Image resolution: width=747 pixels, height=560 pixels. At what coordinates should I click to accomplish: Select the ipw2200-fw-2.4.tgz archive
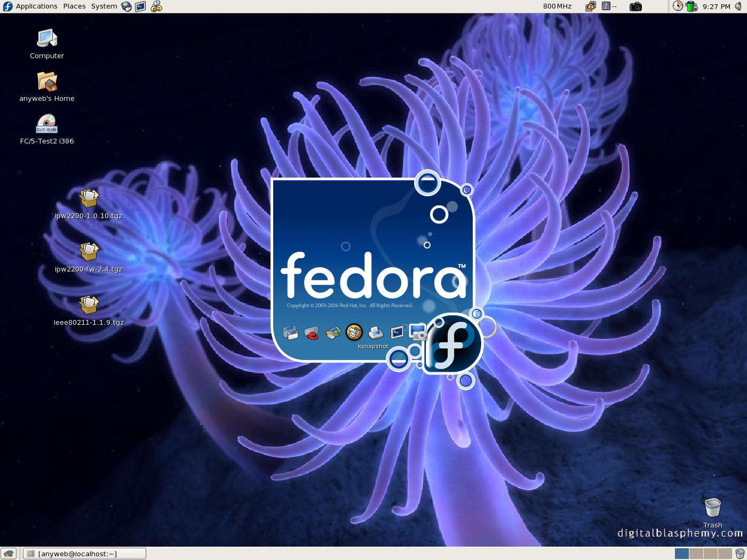point(89,257)
